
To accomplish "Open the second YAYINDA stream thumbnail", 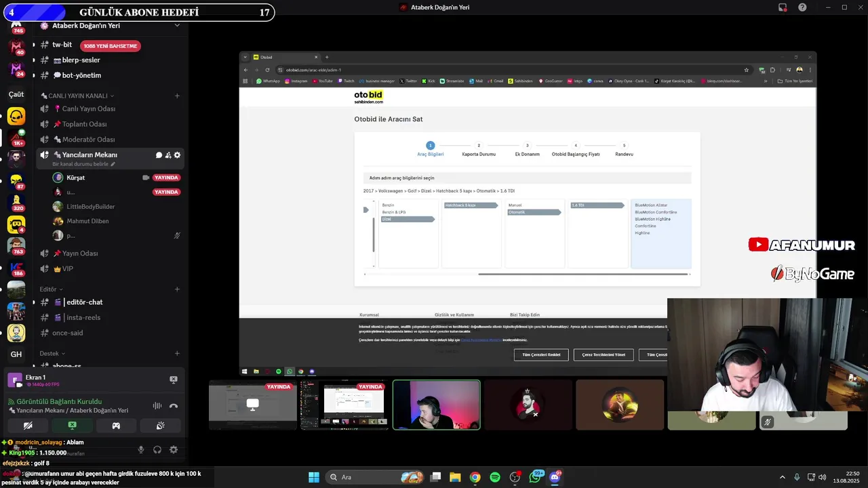I will coord(344,405).
